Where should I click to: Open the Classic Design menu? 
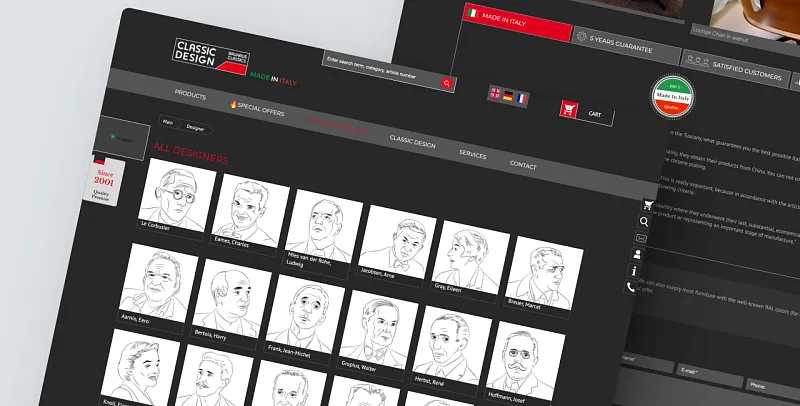(x=412, y=141)
